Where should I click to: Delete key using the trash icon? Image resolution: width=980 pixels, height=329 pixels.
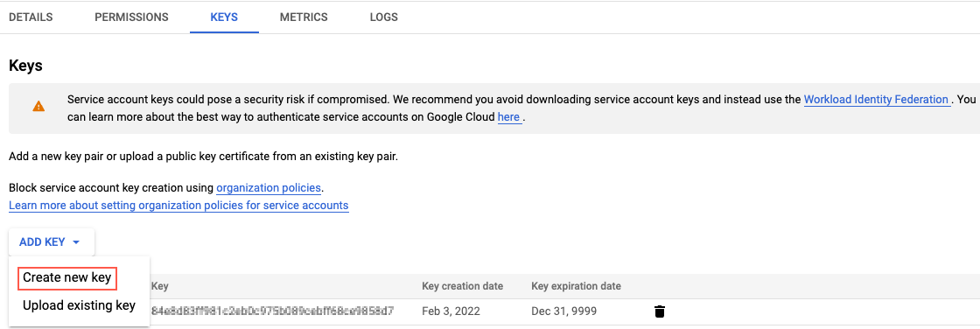click(x=659, y=311)
